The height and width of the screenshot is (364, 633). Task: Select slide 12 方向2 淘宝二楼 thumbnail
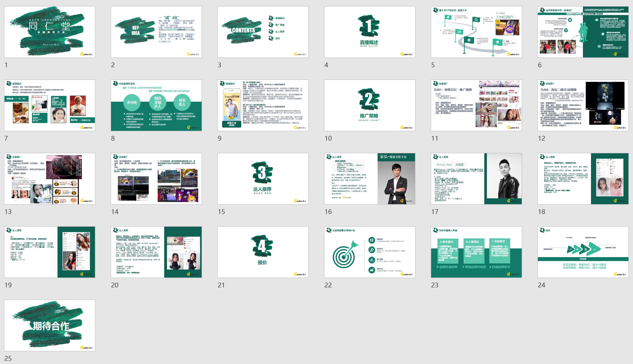pos(583,105)
